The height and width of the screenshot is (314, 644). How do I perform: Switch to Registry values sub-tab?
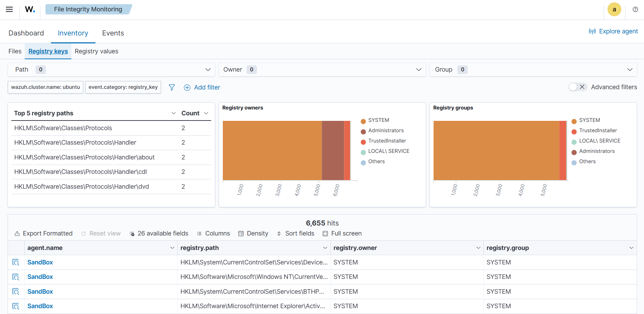[96, 51]
